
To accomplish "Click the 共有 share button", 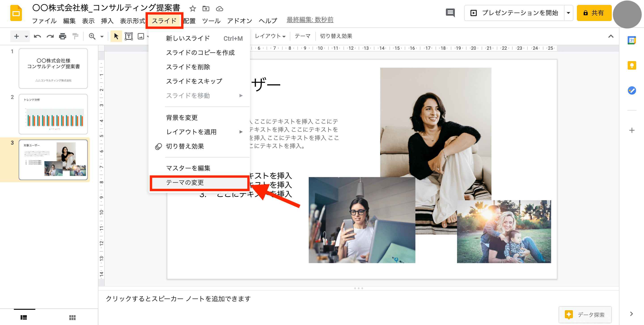I will (x=594, y=13).
